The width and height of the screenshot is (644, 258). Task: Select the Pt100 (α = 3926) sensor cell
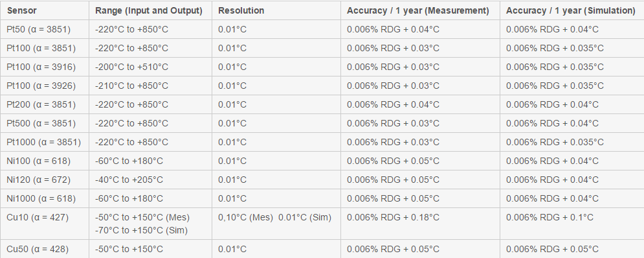[41, 86]
